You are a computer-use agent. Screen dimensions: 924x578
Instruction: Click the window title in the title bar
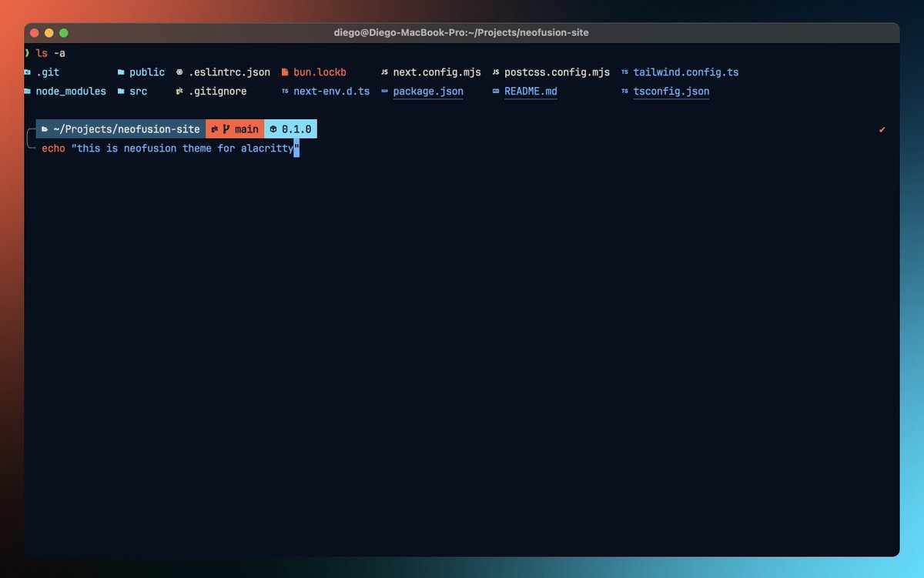coord(461,32)
